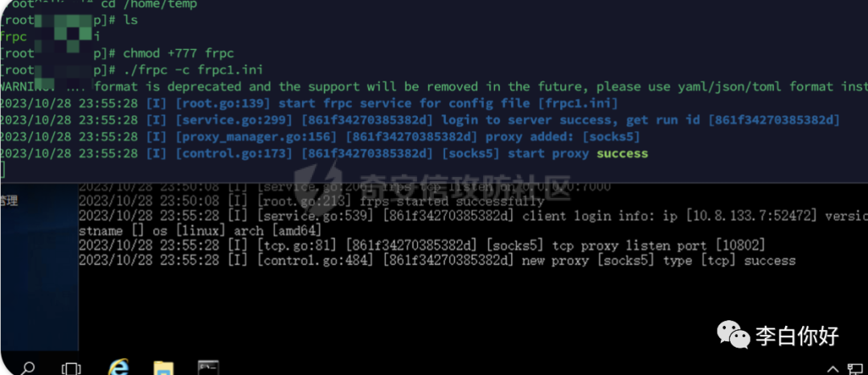Click the 李白你好 watermark text
The width and height of the screenshot is (868, 375).
tap(797, 336)
